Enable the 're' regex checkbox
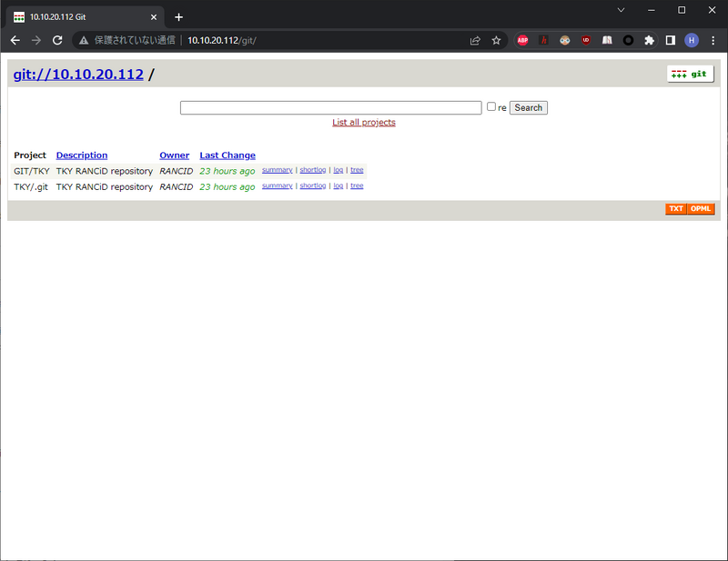This screenshot has height=561, width=728. click(491, 107)
